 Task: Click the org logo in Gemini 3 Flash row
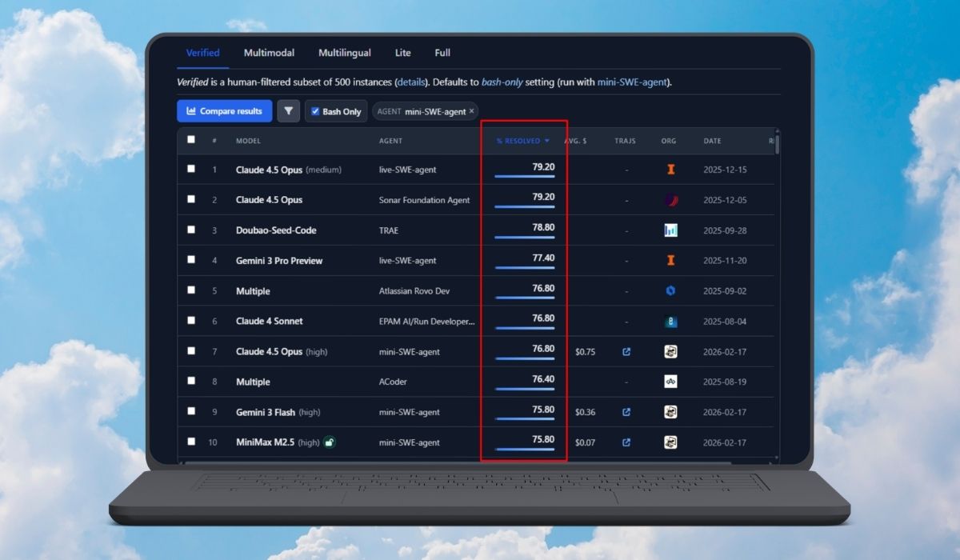point(670,412)
